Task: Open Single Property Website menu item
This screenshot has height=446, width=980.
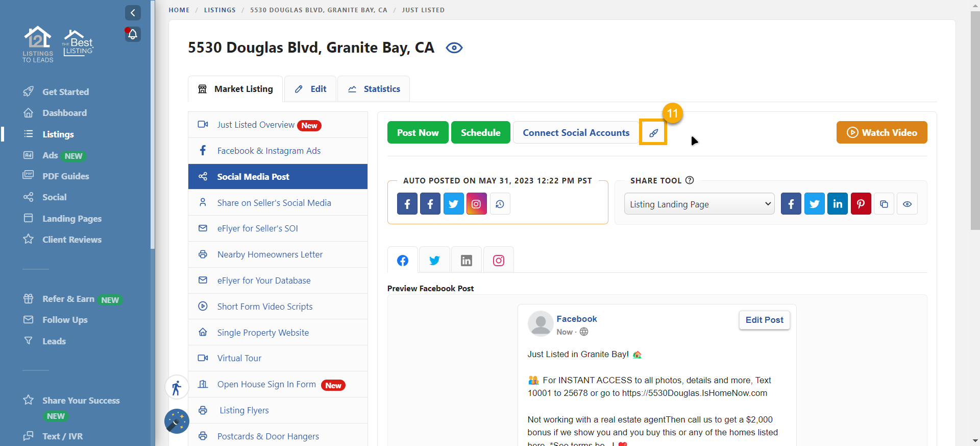Action: (x=263, y=333)
